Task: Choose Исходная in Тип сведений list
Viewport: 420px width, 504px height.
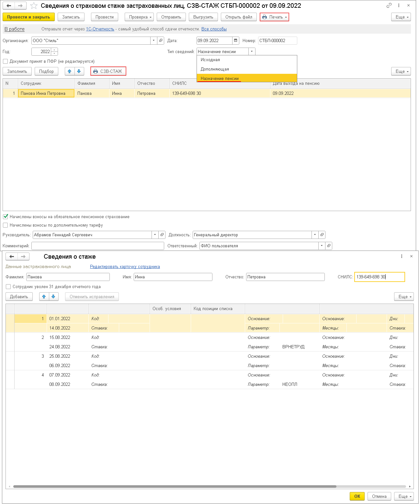Action: tap(247, 60)
